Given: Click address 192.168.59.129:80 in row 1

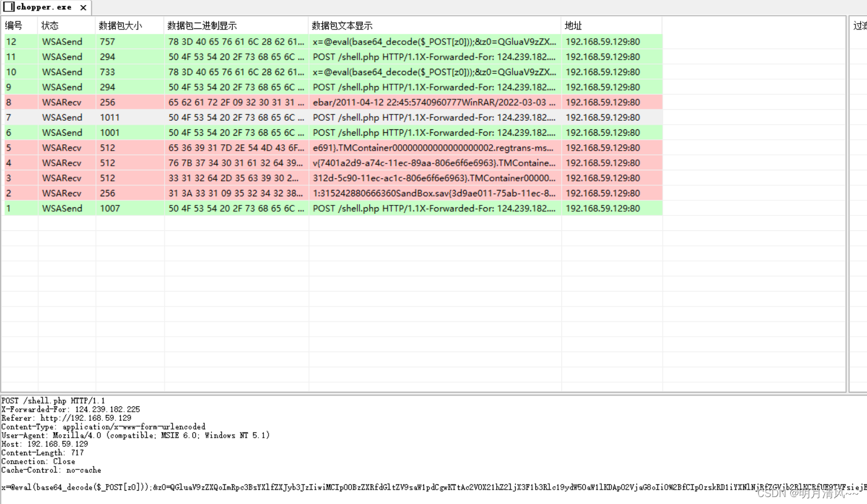Looking at the screenshot, I should pyautogui.click(x=602, y=208).
